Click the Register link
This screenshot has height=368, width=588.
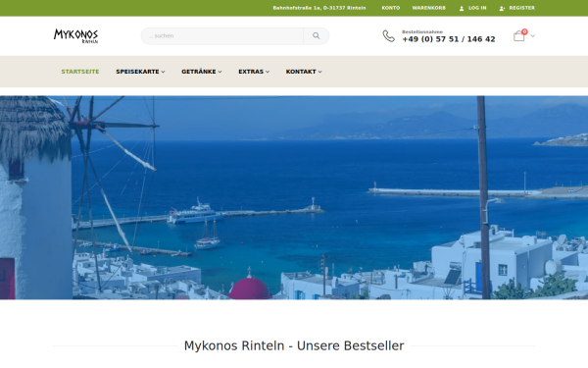pos(521,8)
